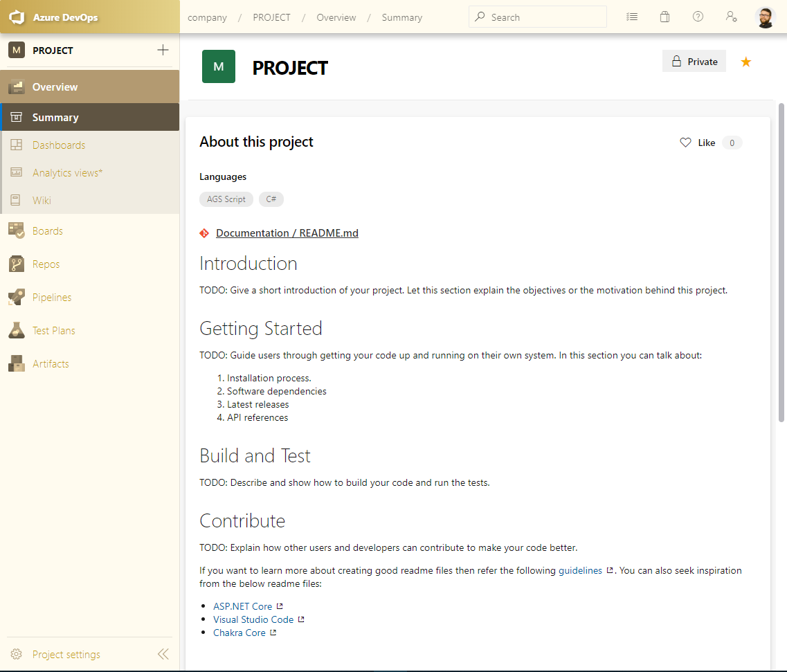The height and width of the screenshot is (672, 787).
Task: Follow the guidelines external link
Action: (x=579, y=570)
